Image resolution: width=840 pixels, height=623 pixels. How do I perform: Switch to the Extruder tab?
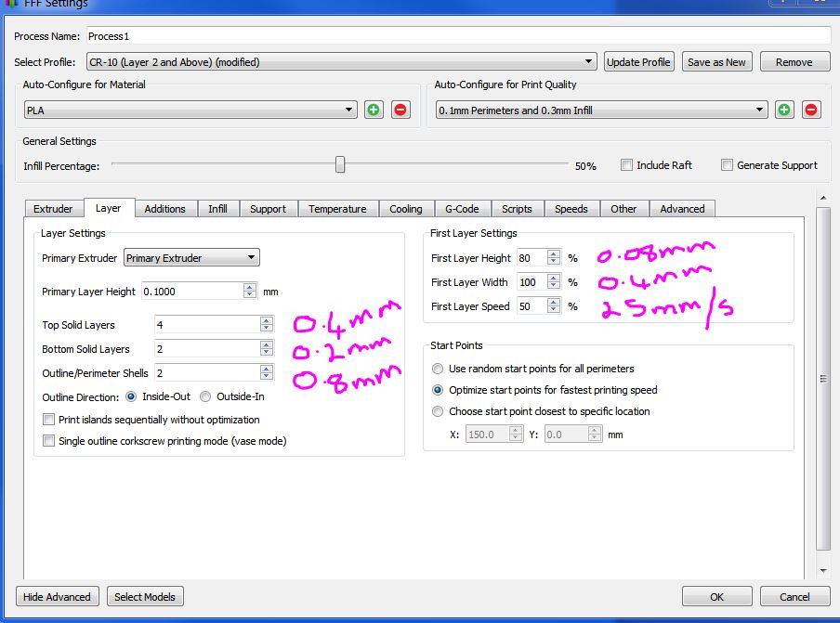tap(53, 209)
